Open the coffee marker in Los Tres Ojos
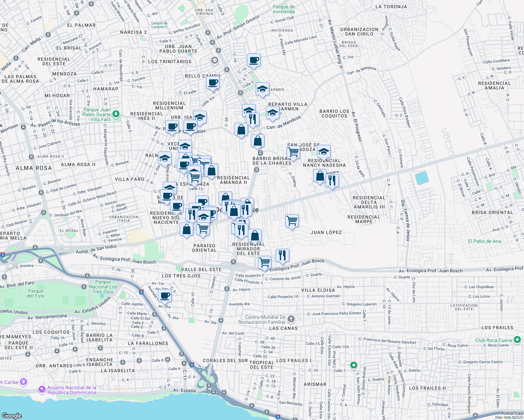 coord(165,296)
